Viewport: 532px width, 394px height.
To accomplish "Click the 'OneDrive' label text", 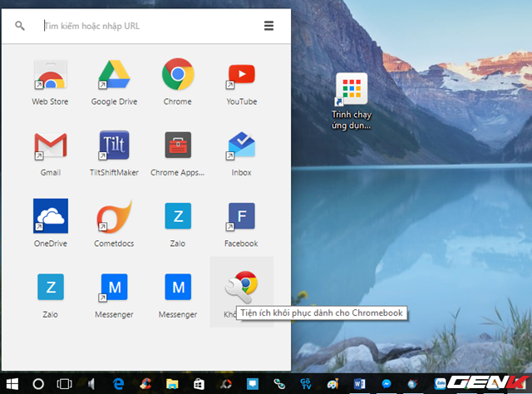I will [51, 244].
